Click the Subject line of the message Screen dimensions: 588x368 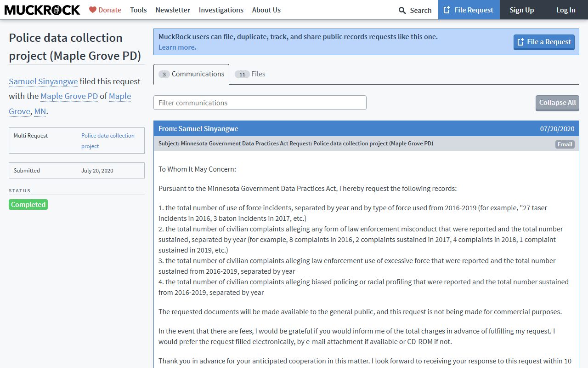tap(296, 144)
